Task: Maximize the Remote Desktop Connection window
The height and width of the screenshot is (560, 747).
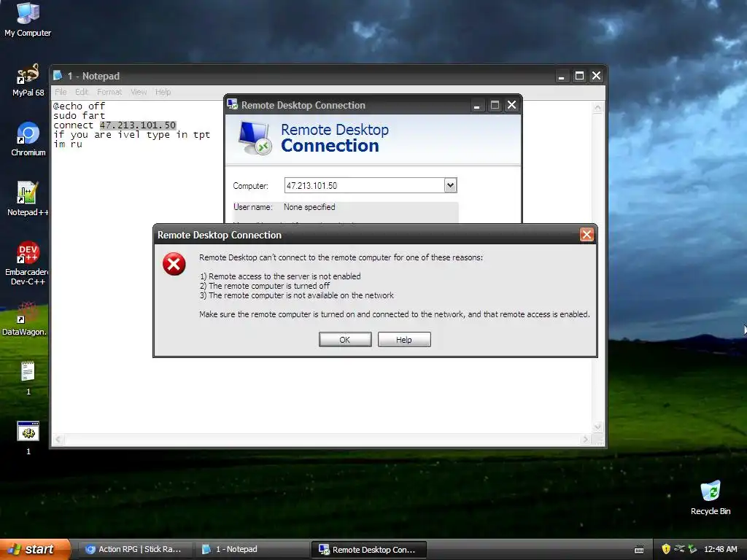Action: [x=495, y=105]
